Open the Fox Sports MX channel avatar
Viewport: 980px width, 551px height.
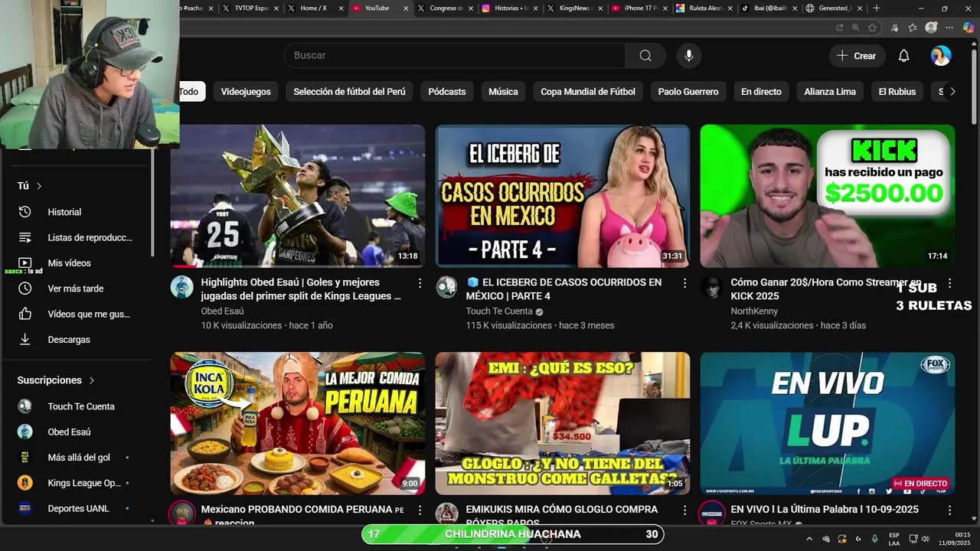[x=712, y=513]
